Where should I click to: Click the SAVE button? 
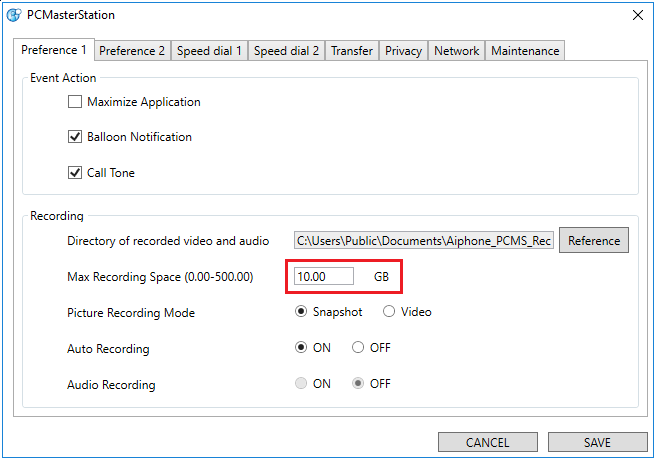(598, 442)
